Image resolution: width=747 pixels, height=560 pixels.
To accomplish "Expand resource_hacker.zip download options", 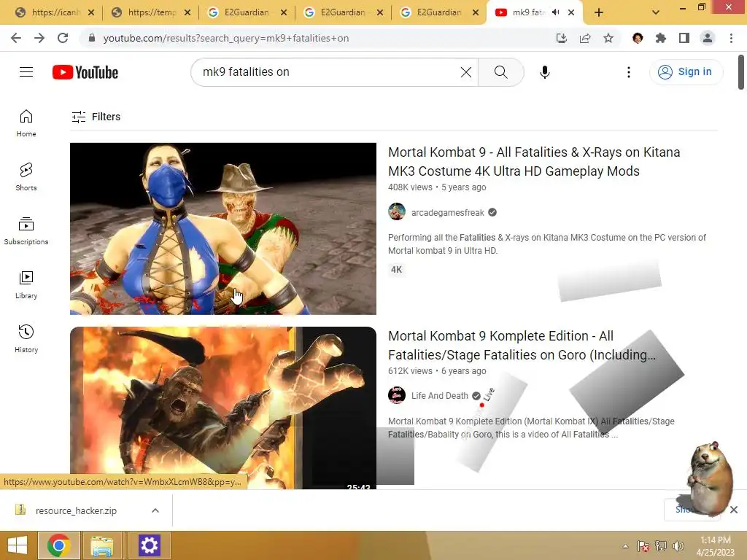I will (155, 510).
